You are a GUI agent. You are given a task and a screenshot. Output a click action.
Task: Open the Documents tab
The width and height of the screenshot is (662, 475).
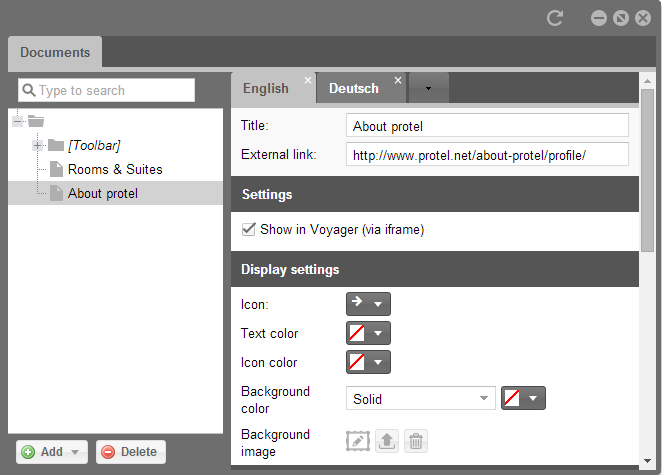point(55,52)
